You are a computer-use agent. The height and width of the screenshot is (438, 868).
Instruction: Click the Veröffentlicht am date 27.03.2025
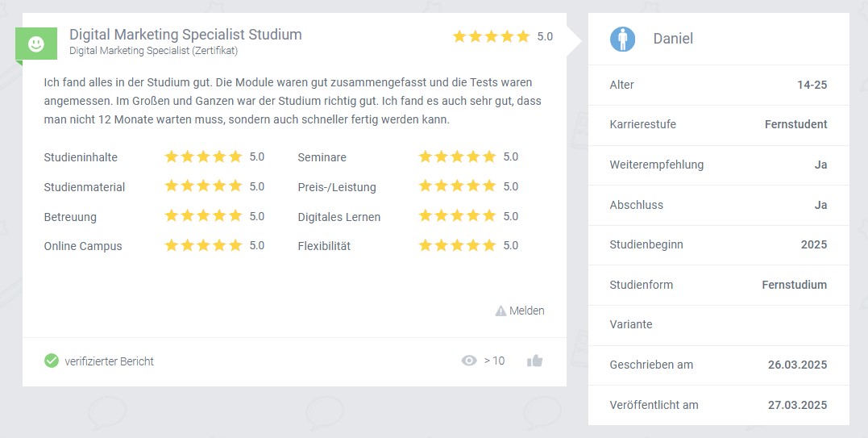click(797, 405)
